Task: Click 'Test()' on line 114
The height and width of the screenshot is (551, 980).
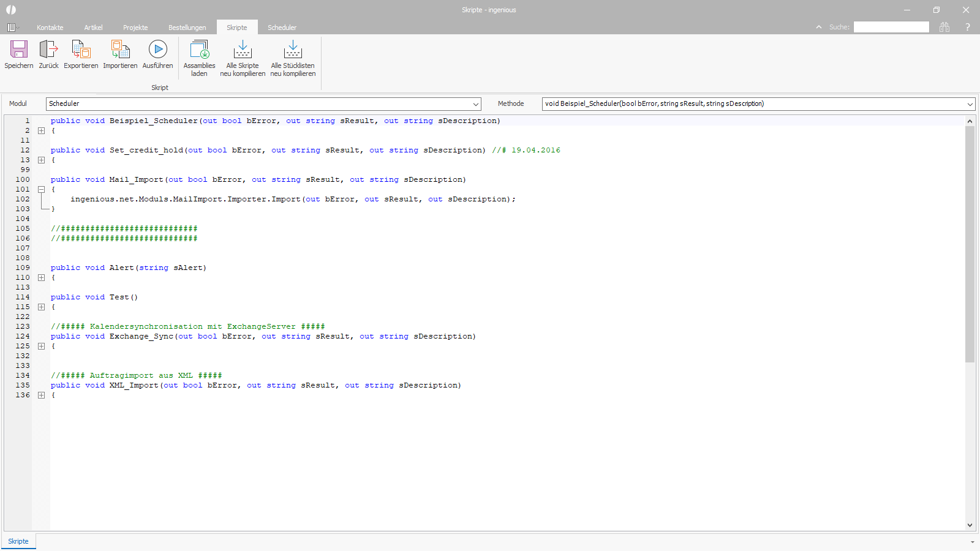Action: click(124, 297)
